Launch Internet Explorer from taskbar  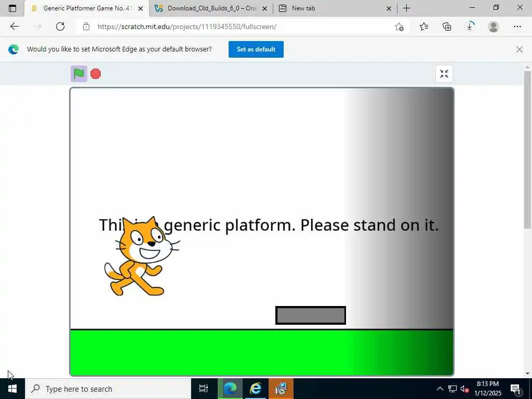[x=256, y=389]
